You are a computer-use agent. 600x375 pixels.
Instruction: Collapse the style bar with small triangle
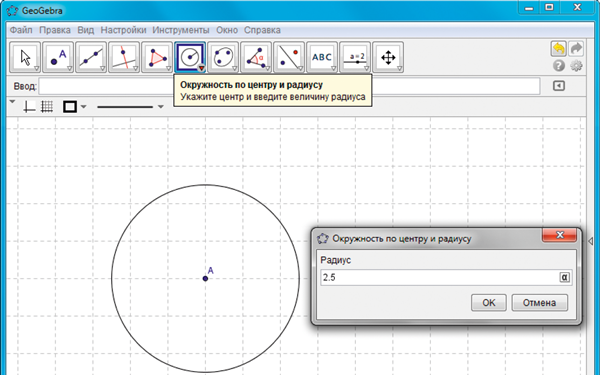click(12, 102)
